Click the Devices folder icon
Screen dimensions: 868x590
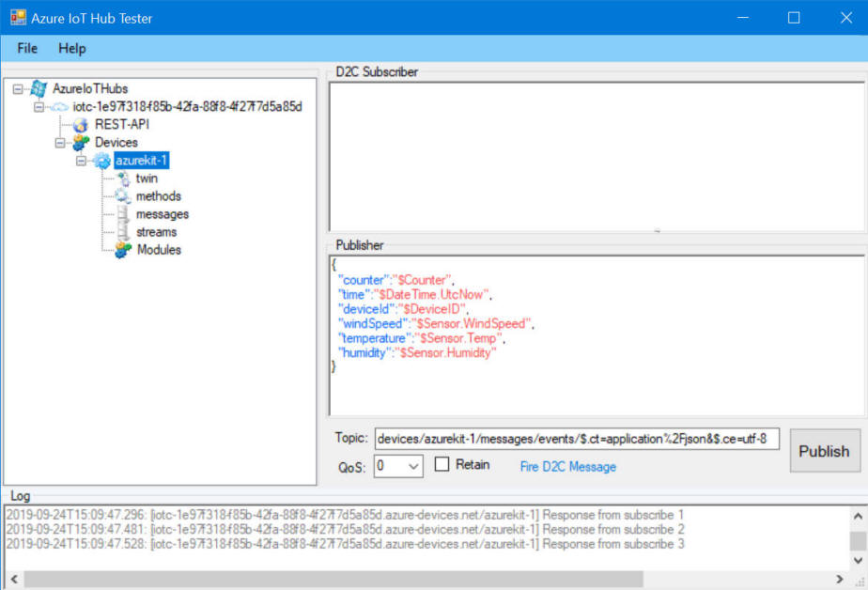tap(81, 143)
